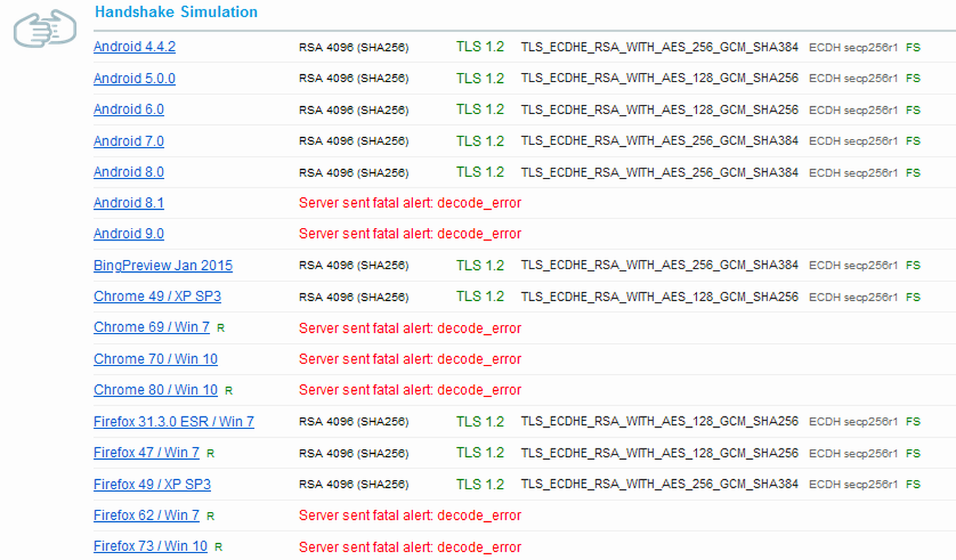
Task: Open the Android 8.0 client link
Action: [x=128, y=172]
